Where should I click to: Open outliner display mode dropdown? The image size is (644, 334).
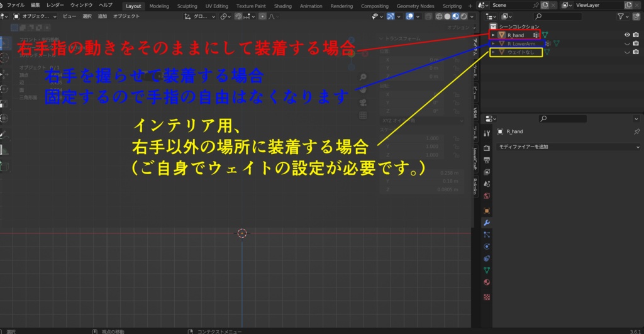507,16
